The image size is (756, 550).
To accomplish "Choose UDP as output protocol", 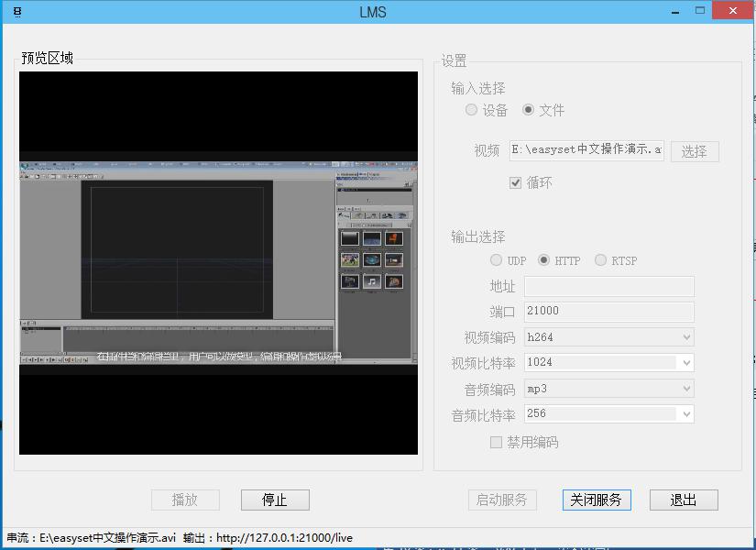I will pyautogui.click(x=497, y=260).
